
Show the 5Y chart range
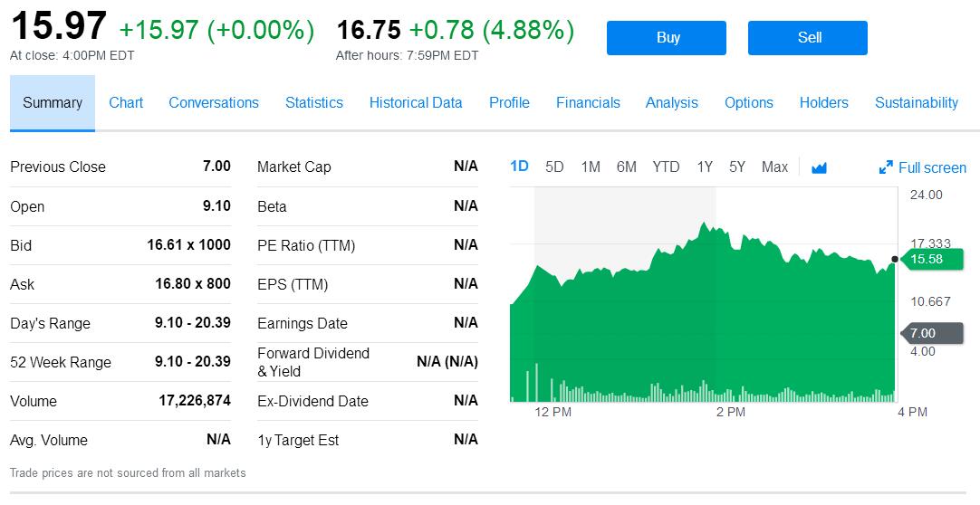(737, 167)
